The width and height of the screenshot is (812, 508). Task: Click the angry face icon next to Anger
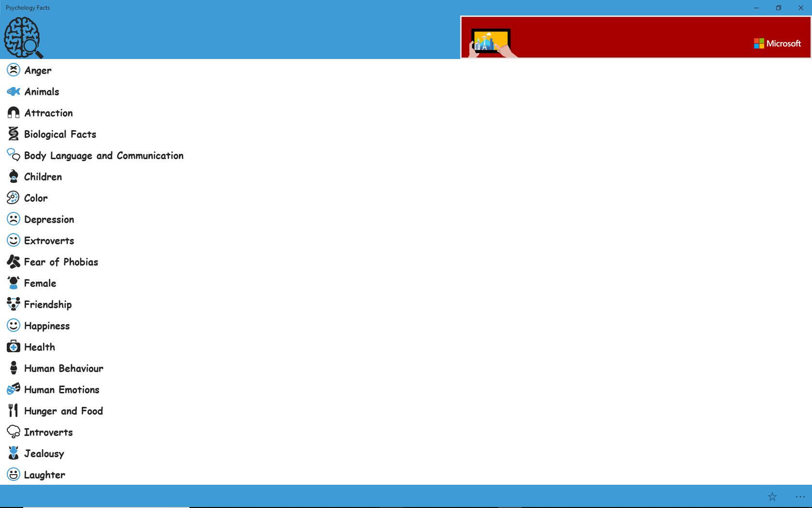click(x=13, y=70)
